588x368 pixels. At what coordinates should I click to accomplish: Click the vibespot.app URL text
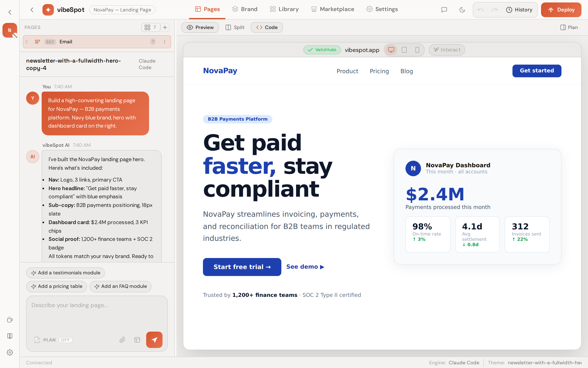click(x=362, y=50)
